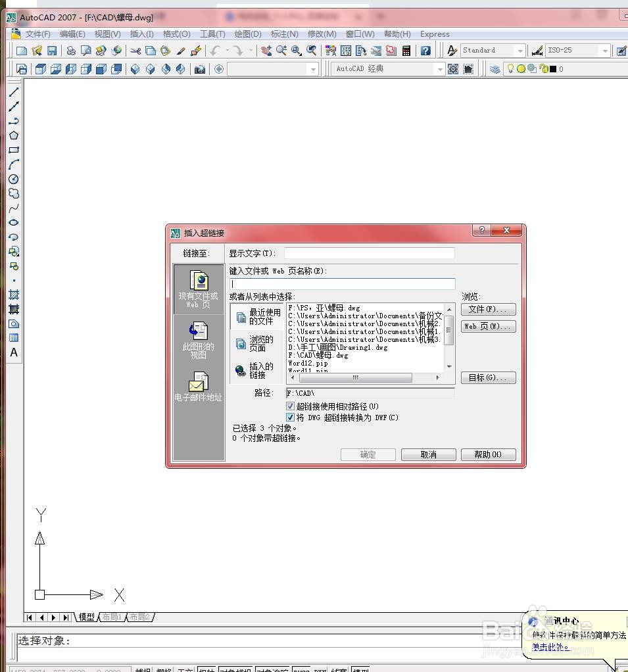
Task: Click the Open file icon
Action: point(36,51)
